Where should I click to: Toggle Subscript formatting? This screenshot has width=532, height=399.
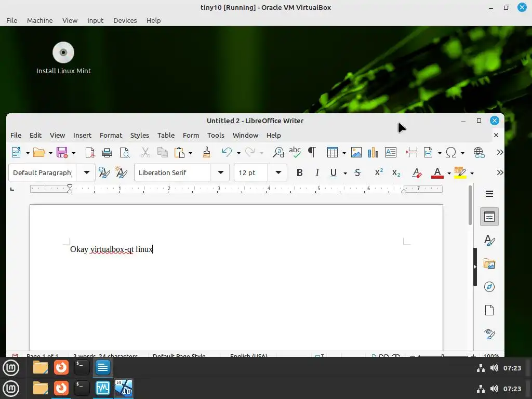(x=396, y=172)
